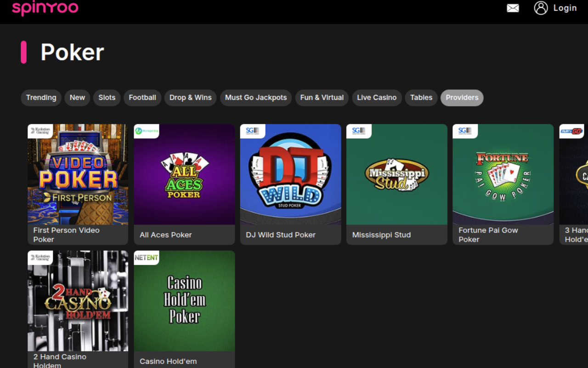
Task: Click SG badge on Fortune Pai Gow card
Action: 465,131
